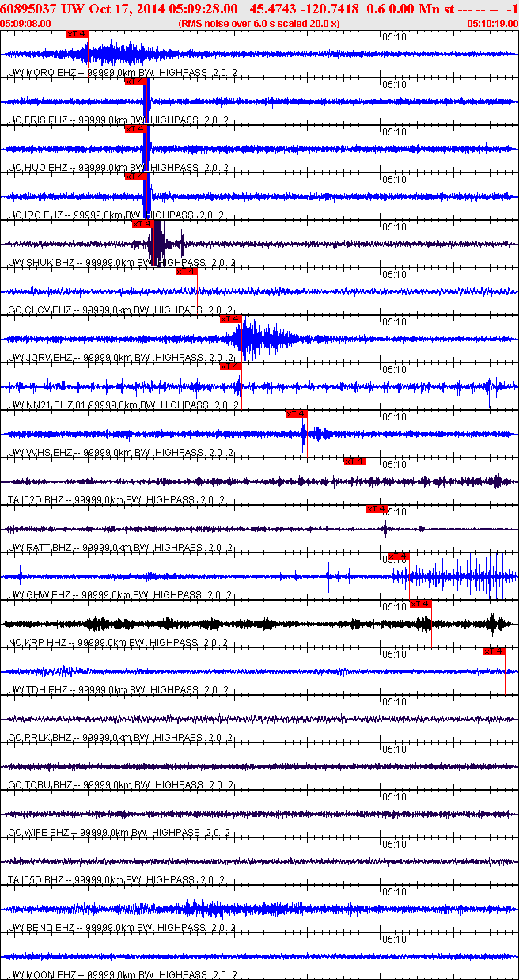Click station label 'UW VVHS EHZ'
Screen dimensions: 519x980
click(x=39, y=452)
